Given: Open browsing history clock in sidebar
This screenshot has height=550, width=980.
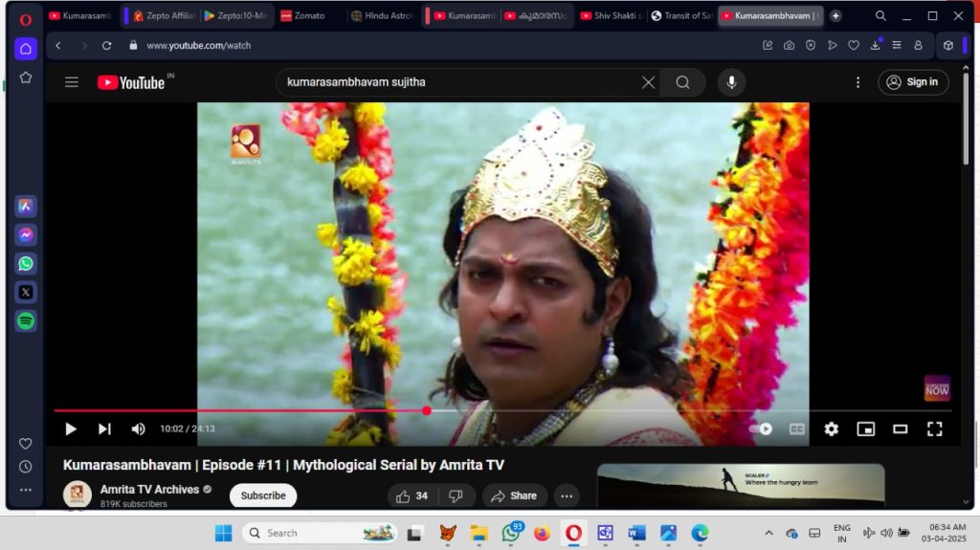Looking at the screenshot, I should 26,467.
